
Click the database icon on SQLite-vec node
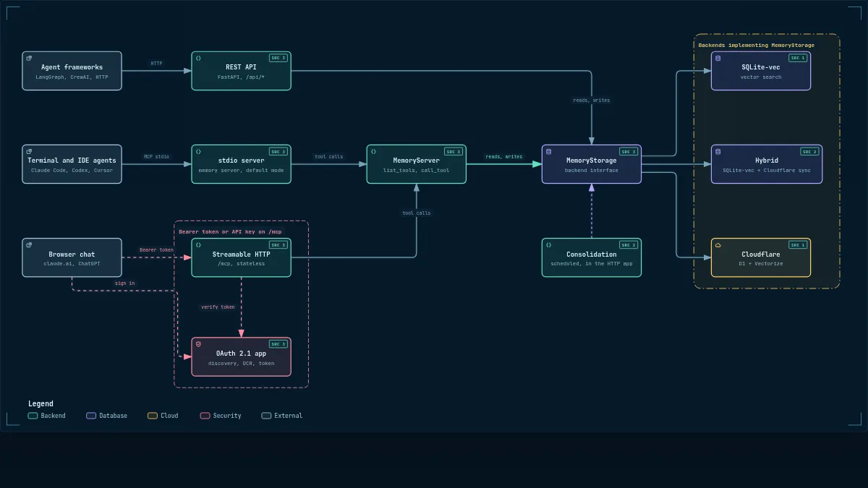pyautogui.click(x=718, y=58)
